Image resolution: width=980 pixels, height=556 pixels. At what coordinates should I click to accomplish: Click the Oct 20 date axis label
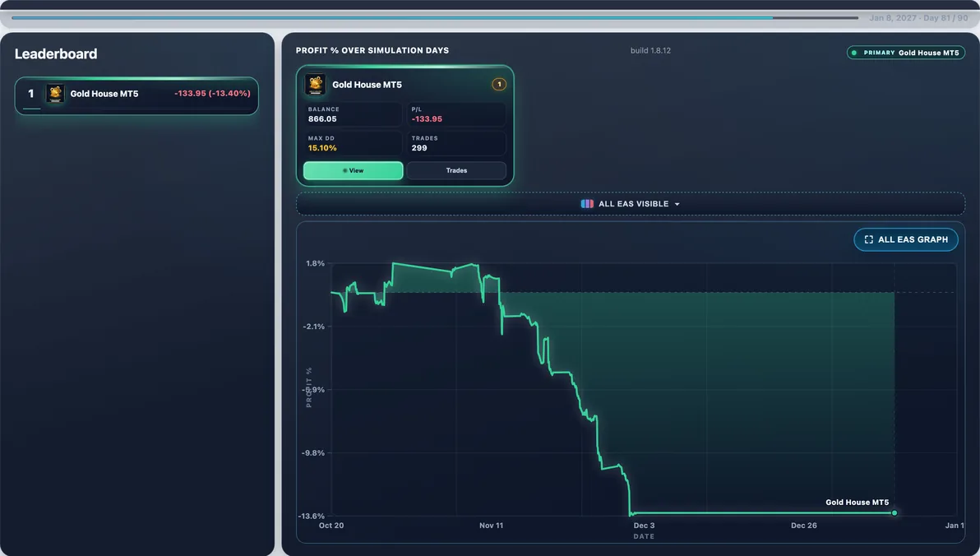pos(331,526)
